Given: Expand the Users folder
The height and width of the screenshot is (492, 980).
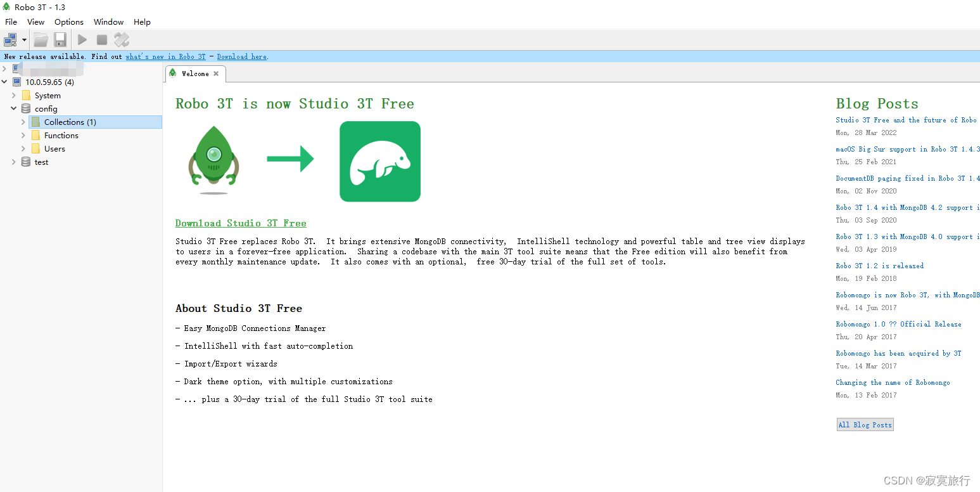Looking at the screenshot, I should (x=23, y=148).
